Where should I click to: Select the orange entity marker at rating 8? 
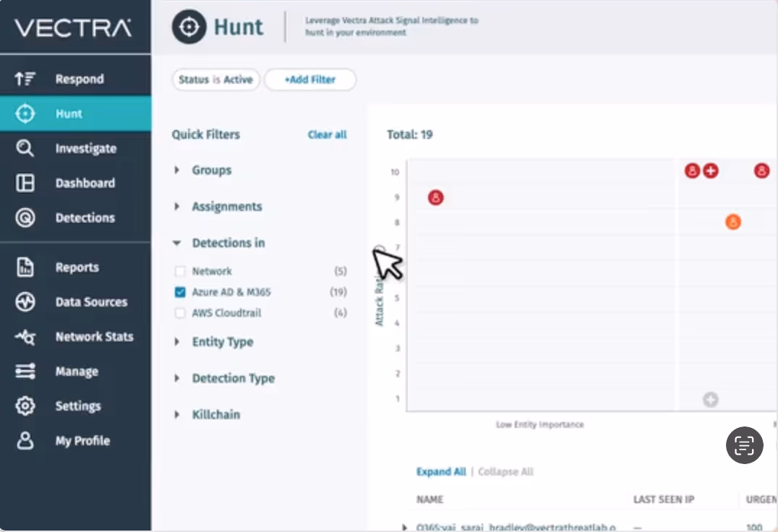pos(733,222)
